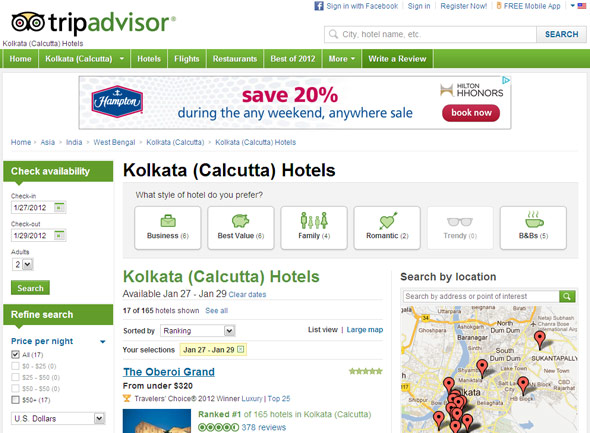Open the Check-in calendar icon
Screen dimensions: 590x433
59,207
